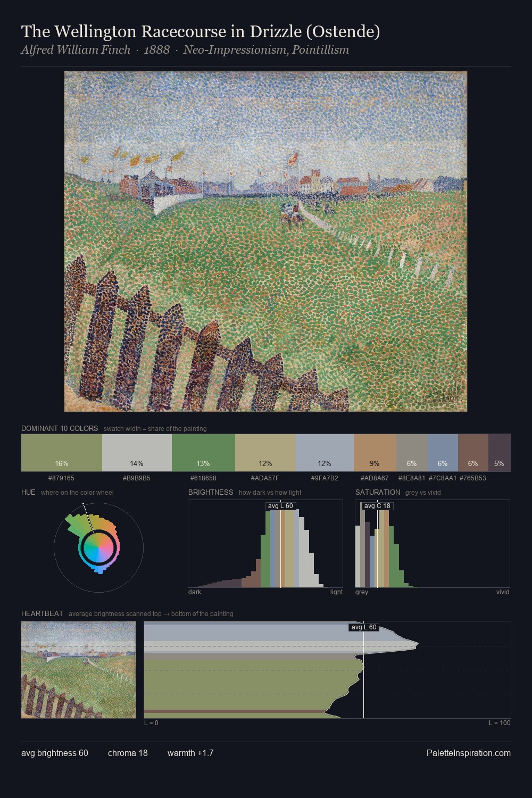Viewport: 532px width, 798px height.
Task: Click the hex code #9FA7B2
Action: pos(325,478)
